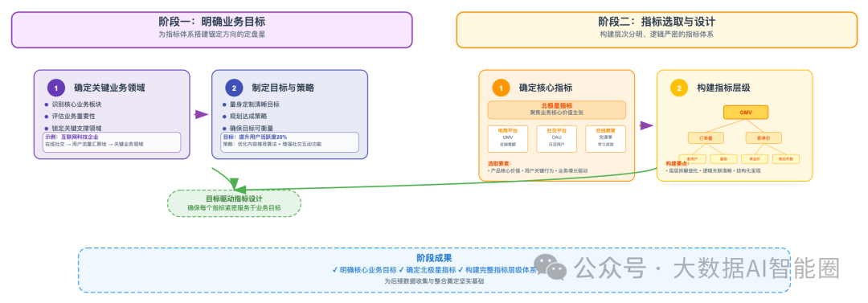This screenshot has height=303, width=868.
Task: Select the 在线教育 example box
Action: (605, 138)
